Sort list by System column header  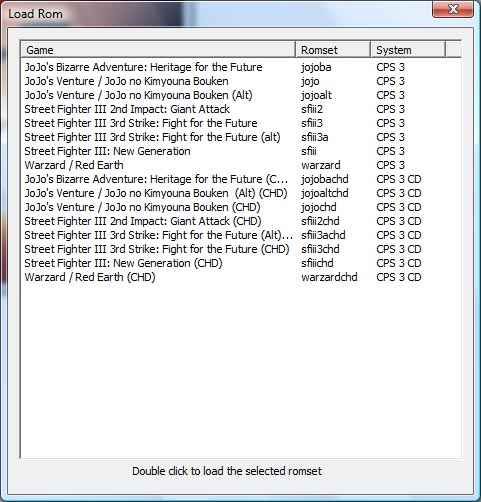pos(408,50)
